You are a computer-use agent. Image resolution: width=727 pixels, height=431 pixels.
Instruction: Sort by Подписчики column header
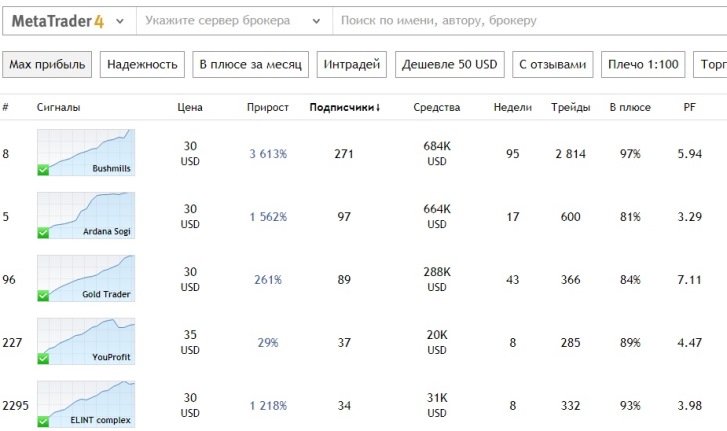pyautogui.click(x=345, y=107)
